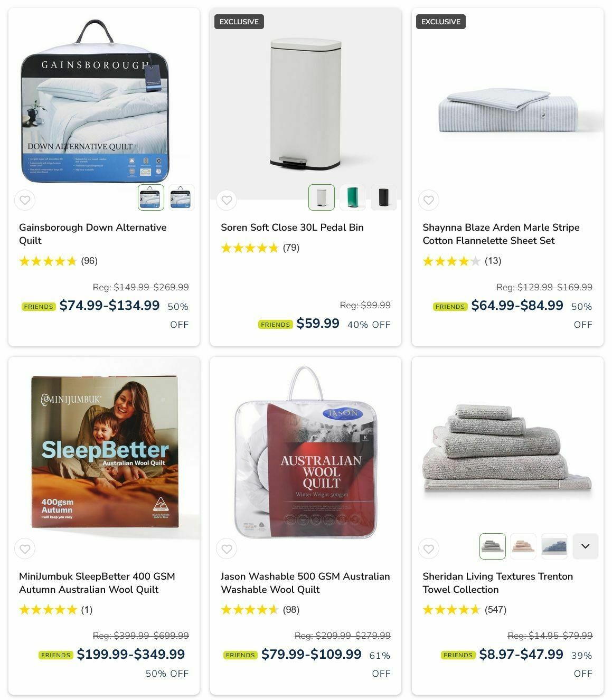
Task: Open Soren Soft Close 30L Pedal Bin link
Action: click(x=292, y=228)
